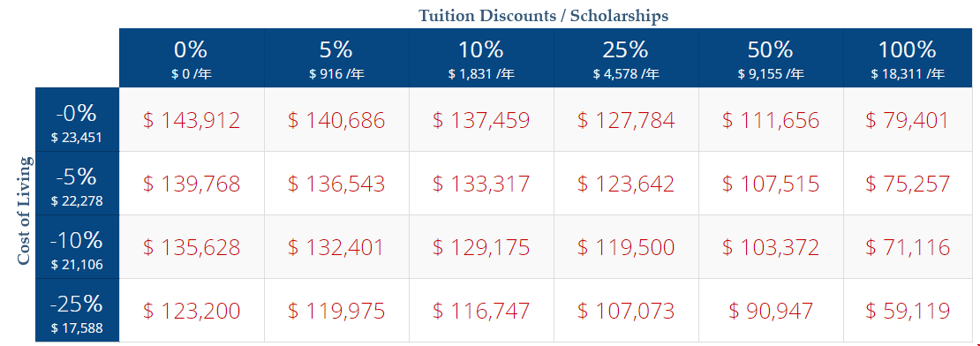Click the $ 107,073 cell
980x346 pixels.
626,311
